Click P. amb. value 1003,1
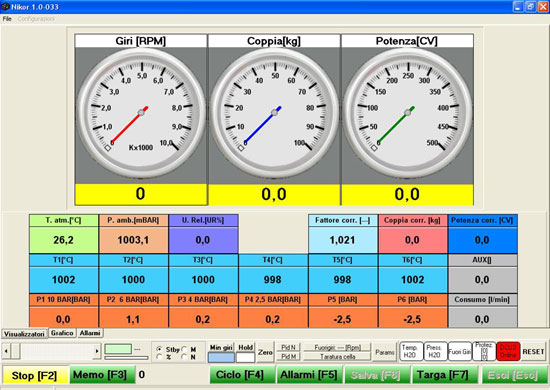 click(x=133, y=240)
